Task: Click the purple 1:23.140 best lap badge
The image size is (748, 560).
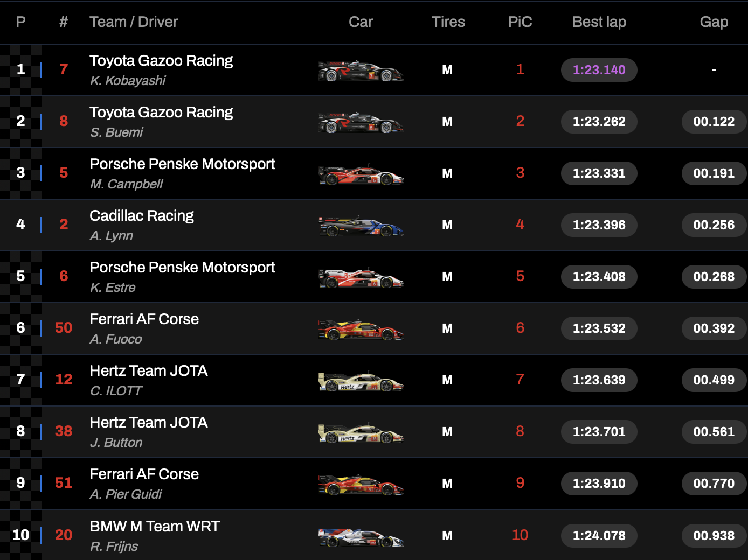Action: coord(599,70)
